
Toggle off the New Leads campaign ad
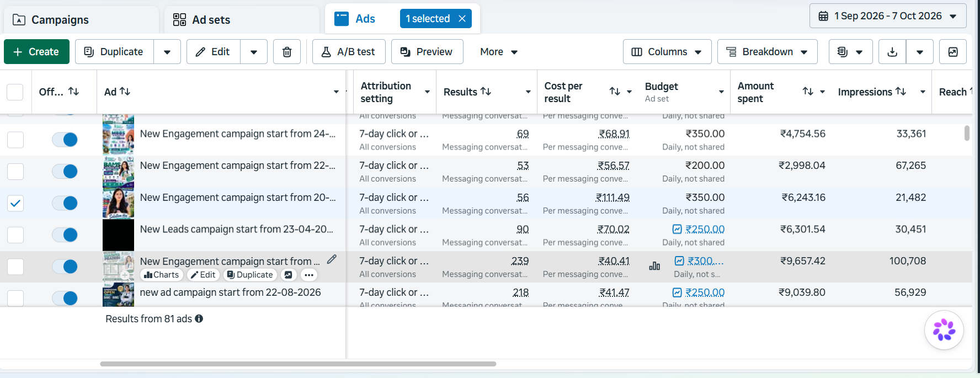coord(65,235)
